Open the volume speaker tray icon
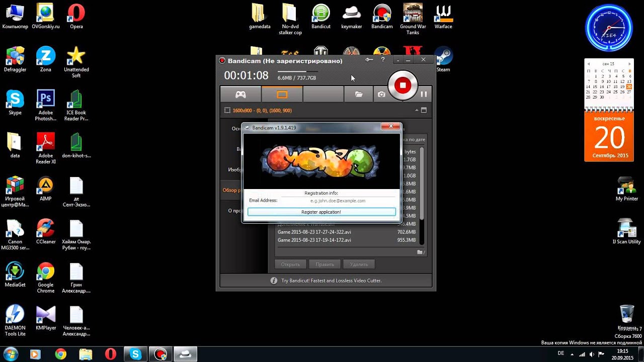 pyautogui.click(x=592, y=354)
